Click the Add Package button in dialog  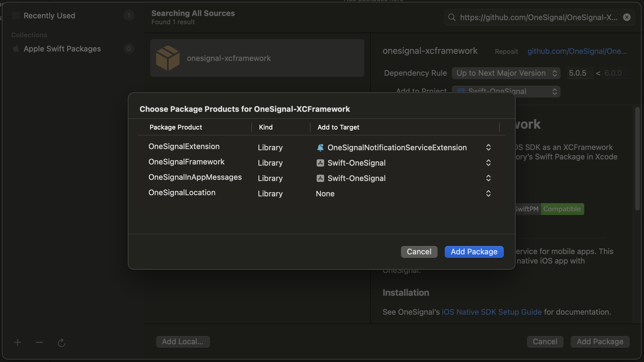474,252
